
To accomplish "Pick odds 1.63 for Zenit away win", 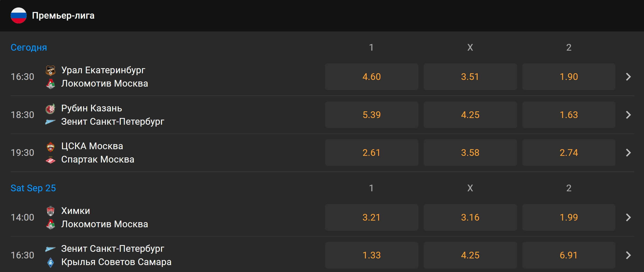I will 569,115.
